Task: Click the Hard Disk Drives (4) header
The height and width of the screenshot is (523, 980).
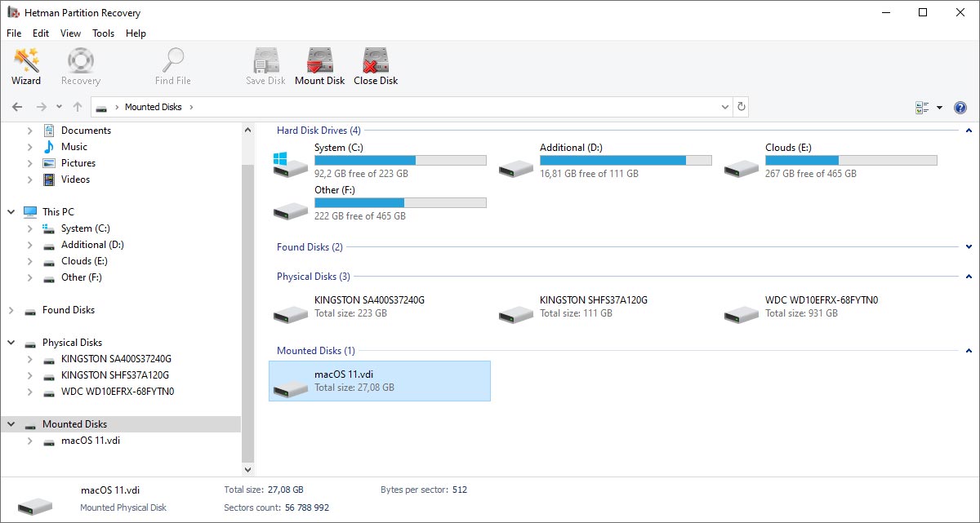Action: 318,131
